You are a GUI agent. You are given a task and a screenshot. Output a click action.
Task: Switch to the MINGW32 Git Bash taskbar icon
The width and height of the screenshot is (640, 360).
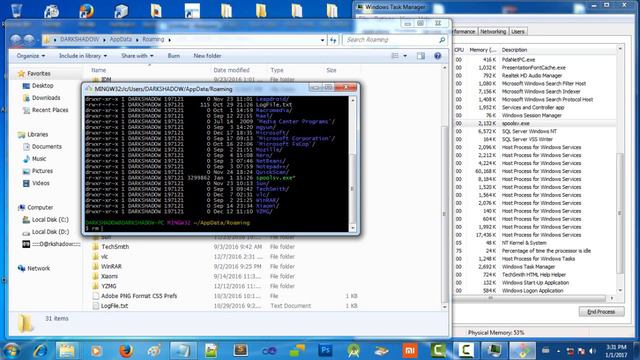pyautogui.click(x=522, y=351)
